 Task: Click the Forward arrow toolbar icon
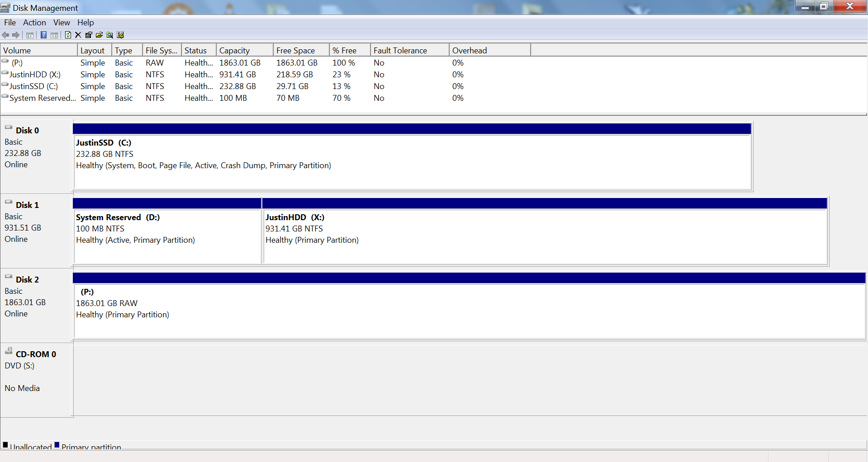point(16,35)
